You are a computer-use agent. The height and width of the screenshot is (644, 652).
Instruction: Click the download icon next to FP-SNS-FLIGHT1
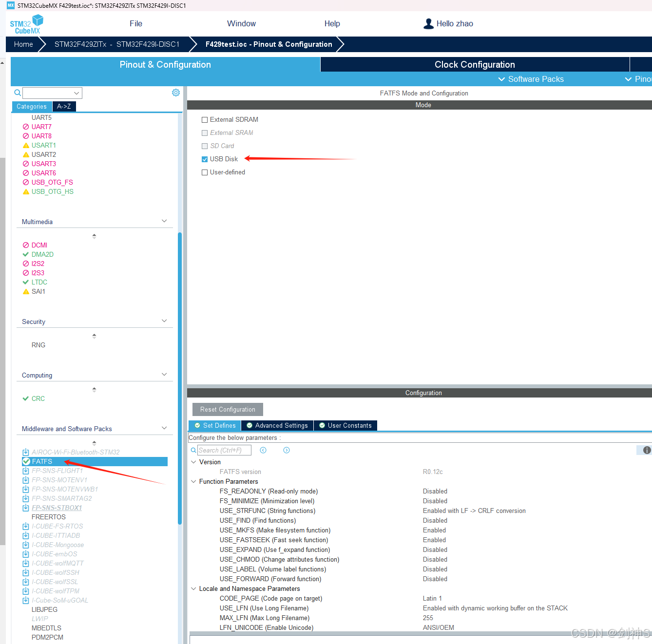tap(26, 471)
